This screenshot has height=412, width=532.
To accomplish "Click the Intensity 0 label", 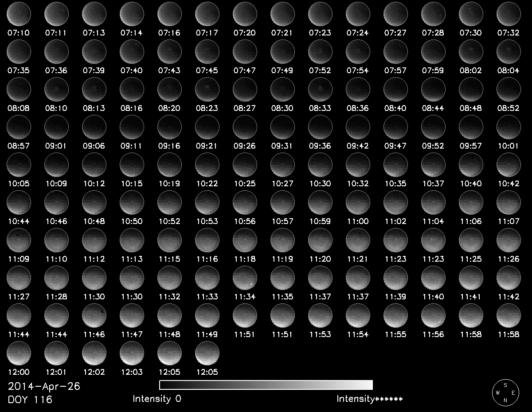I will (x=157, y=399).
